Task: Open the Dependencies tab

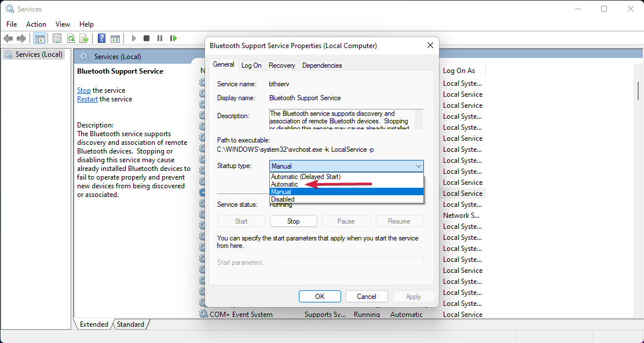Action: [321, 65]
